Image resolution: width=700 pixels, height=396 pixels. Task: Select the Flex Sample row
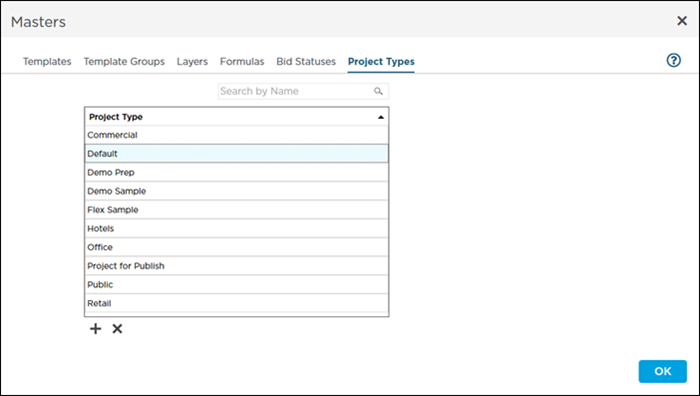coord(237,210)
